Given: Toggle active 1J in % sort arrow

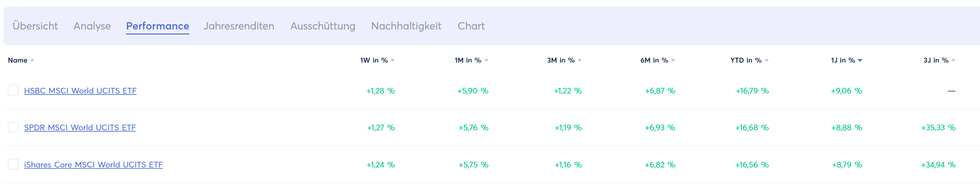Looking at the screenshot, I should pos(860,60).
